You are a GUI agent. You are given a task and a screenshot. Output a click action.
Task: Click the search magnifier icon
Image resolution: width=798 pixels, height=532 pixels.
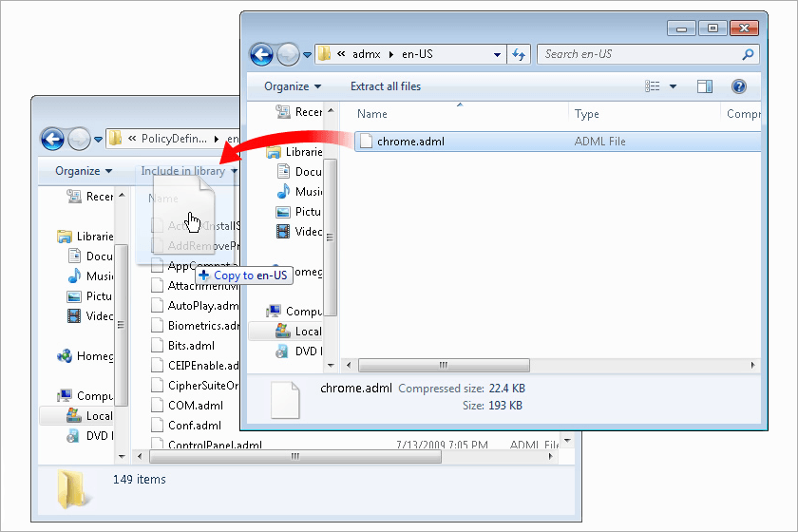(748, 54)
